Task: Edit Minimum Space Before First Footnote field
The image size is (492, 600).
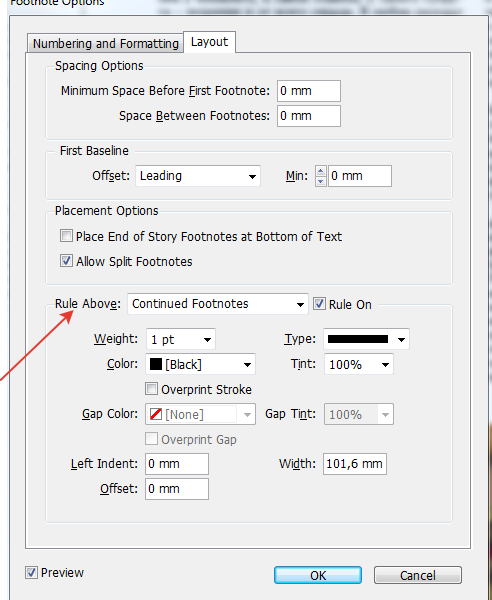Action: pyautogui.click(x=309, y=91)
